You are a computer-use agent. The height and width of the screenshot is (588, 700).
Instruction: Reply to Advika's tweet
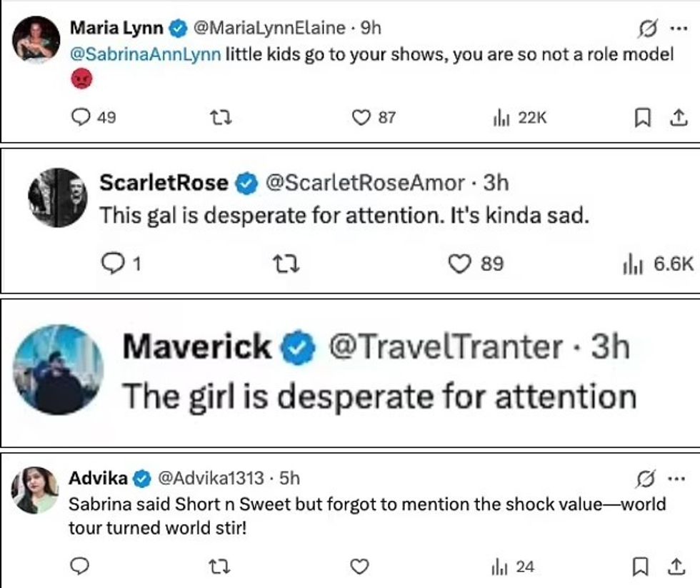pyautogui.click(x=81, y=567)
